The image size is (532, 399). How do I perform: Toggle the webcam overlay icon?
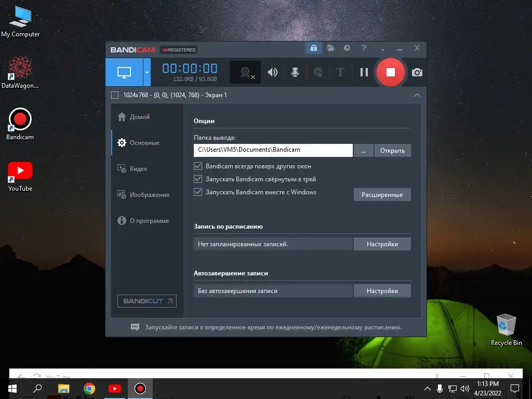click(x=245, y=72)
